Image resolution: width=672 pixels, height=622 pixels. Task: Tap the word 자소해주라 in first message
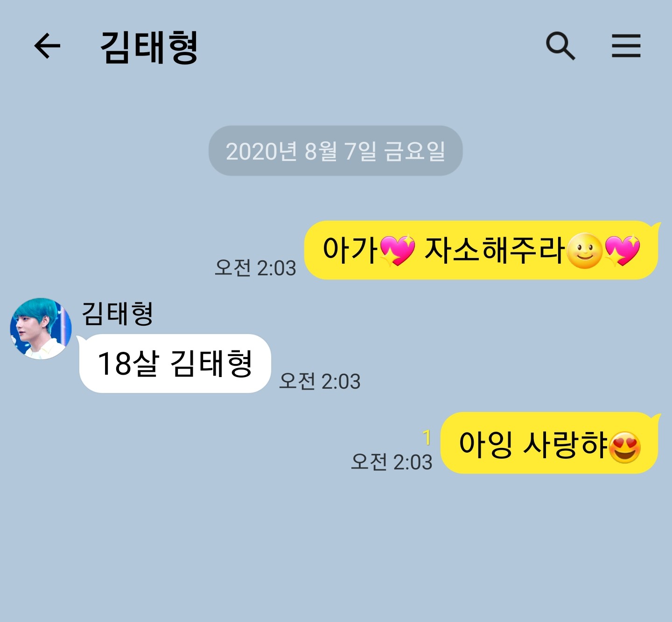coord(495,249)
